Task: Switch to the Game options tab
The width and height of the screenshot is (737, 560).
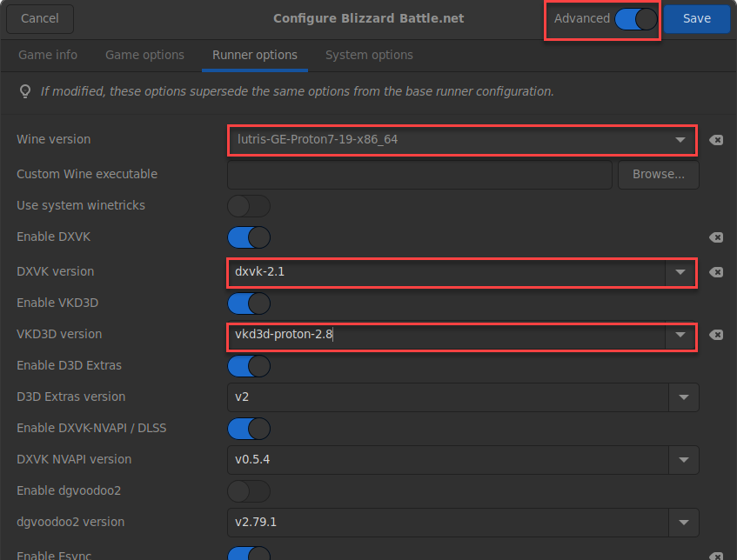Action: tap(144, 55)
